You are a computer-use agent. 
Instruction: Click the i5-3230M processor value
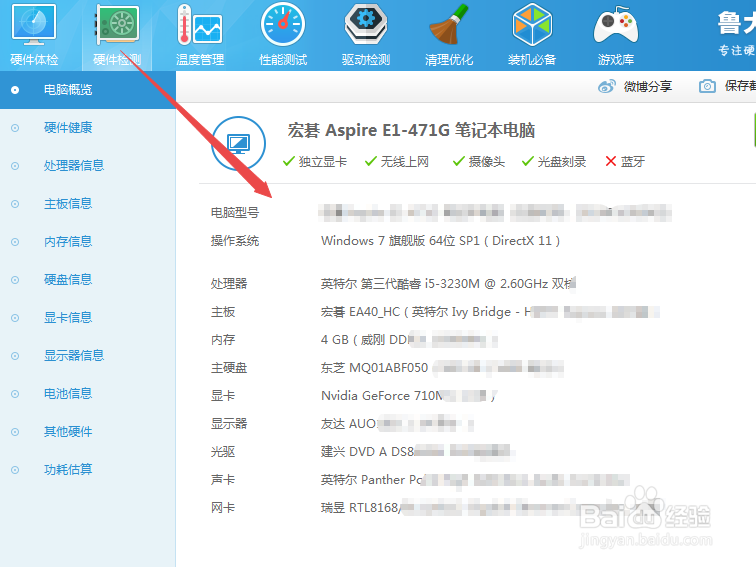(x=448, y=284)
